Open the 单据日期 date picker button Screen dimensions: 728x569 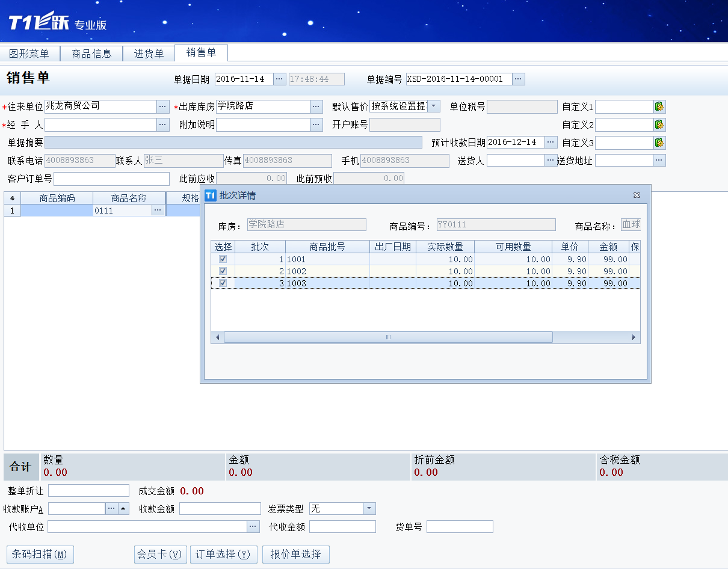(280, 79)
